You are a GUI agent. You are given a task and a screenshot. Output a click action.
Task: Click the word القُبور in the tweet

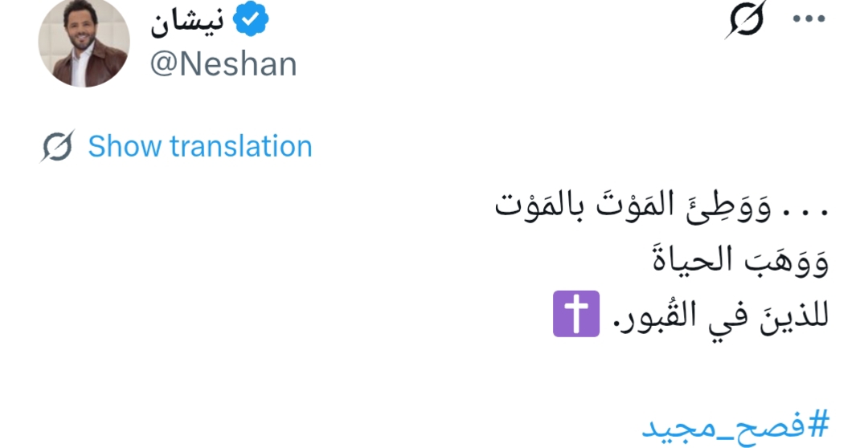656,314
